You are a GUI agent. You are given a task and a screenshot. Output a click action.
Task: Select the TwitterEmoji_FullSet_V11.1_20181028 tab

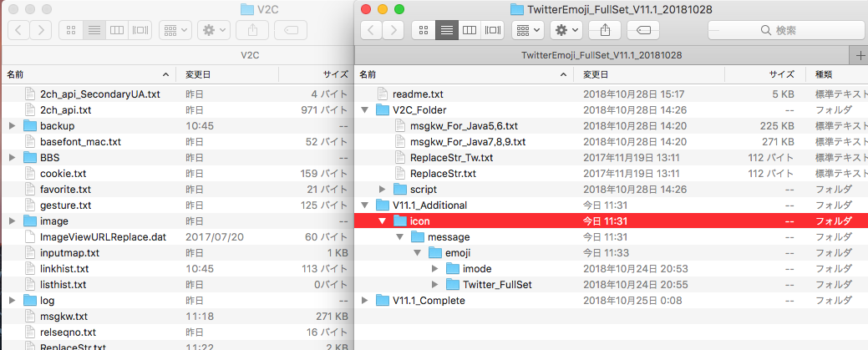pos(602,55)
